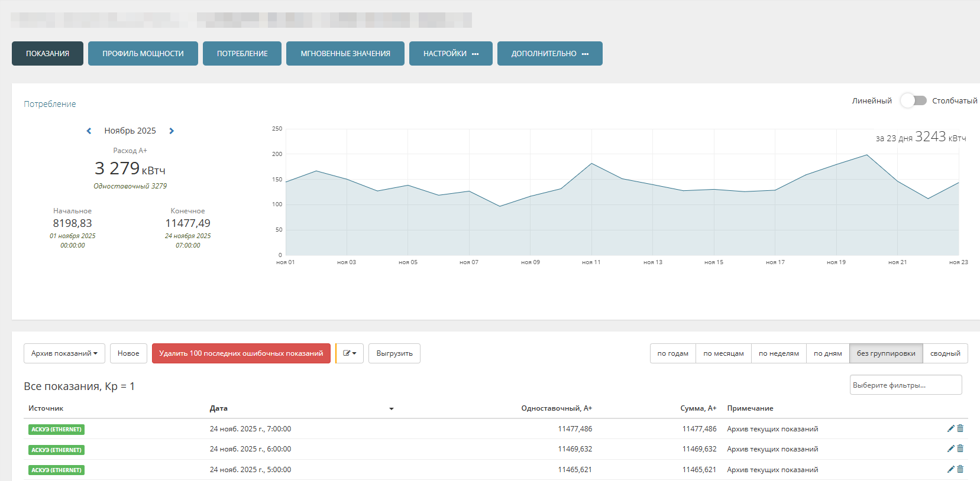The width and height of the screenshot is (980, 481).
Task: Sort table by 'Дата' column arrow
Action: (391, 409)
